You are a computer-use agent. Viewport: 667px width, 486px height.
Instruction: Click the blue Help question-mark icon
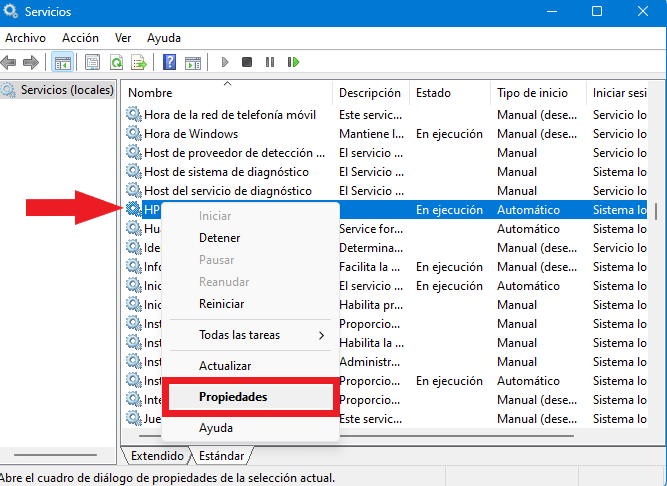tap(169, 63)
